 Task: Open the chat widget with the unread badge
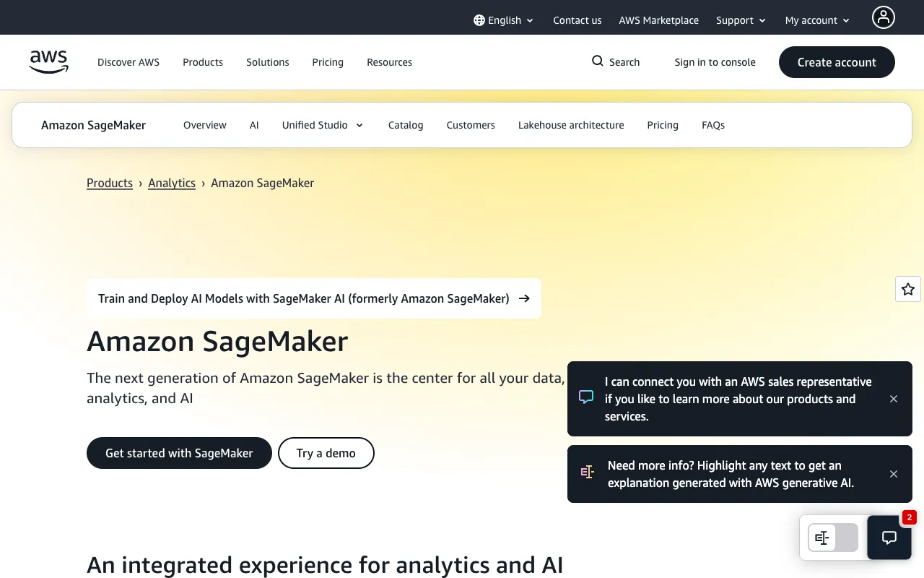pyautogui.click(x=889, y=538)
